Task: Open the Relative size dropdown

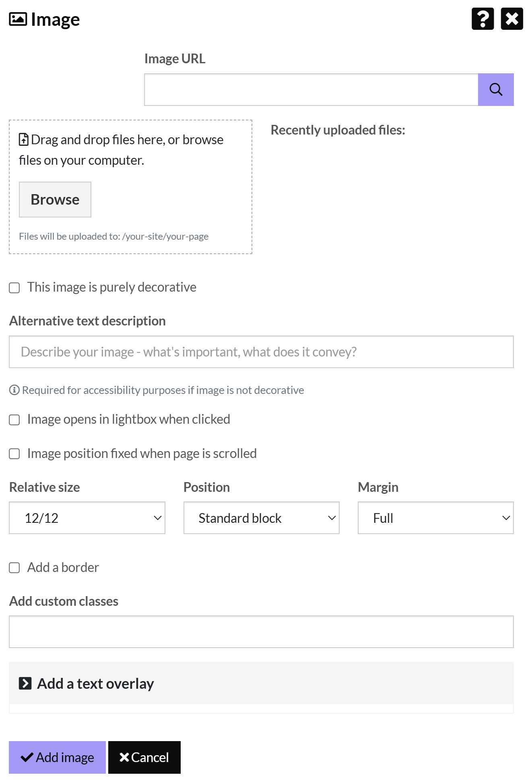Action: [87, 518]
